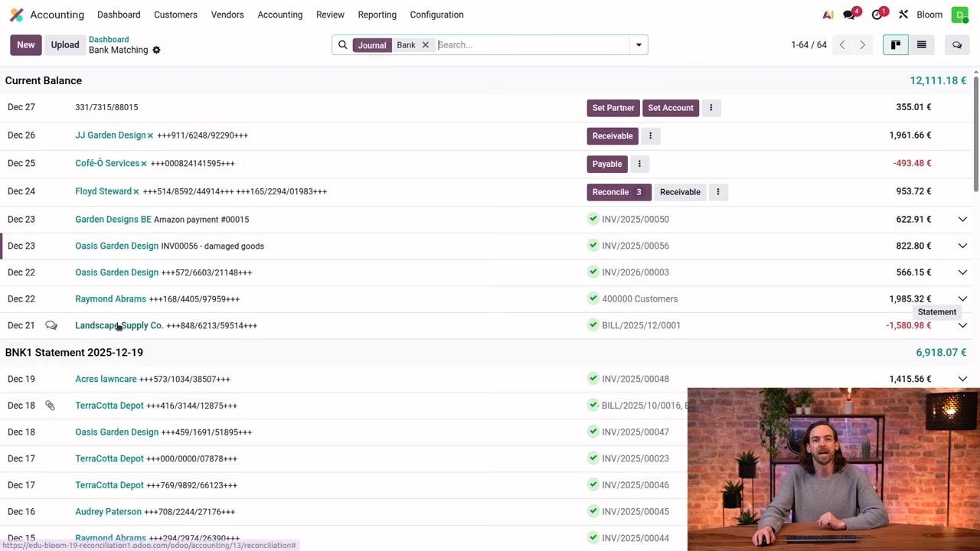Screen dimensions: 980x551
Task: Open the message icon on Landscape Supply Co. line
Action: click(51, 325)
